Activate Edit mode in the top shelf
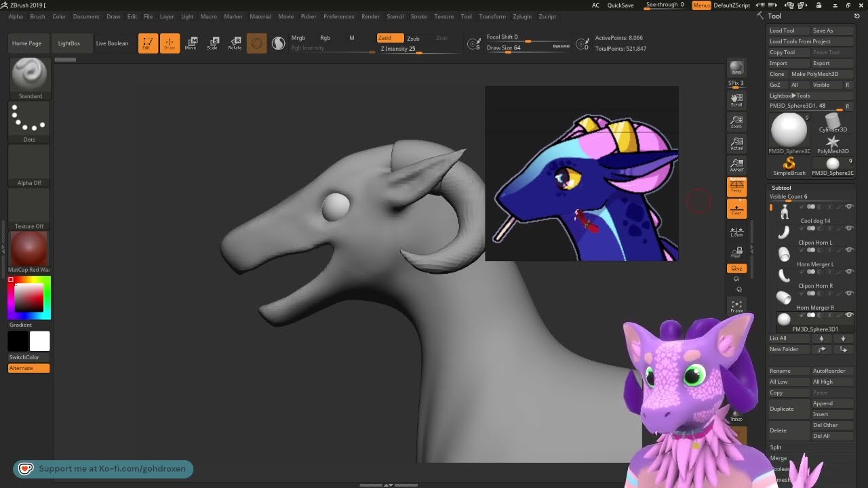This screenshot has width=868, height=488. [x=148, y=43]
